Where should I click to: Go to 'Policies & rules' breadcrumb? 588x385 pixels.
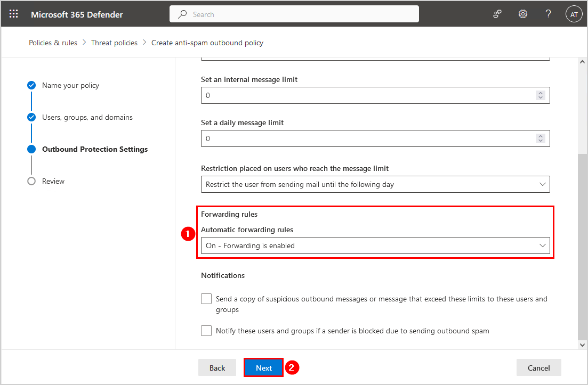53,43
